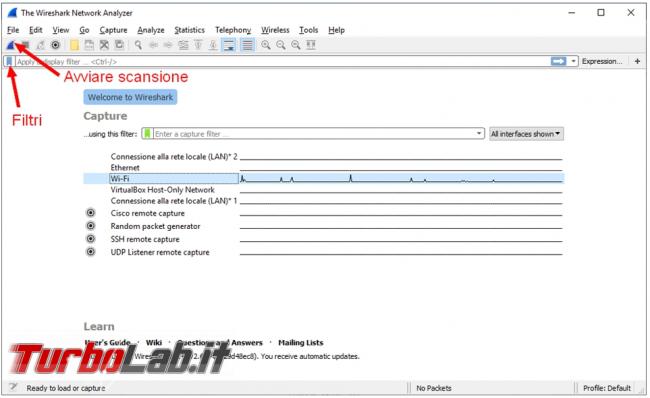
Task: Go forward in packet history arrow
Action: click(168, 44)
